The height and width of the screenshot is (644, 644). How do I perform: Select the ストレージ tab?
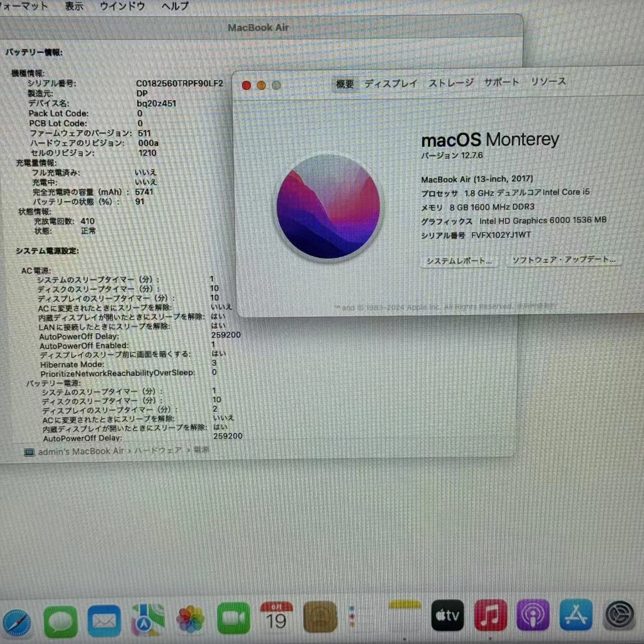click(x=450, y=83)
